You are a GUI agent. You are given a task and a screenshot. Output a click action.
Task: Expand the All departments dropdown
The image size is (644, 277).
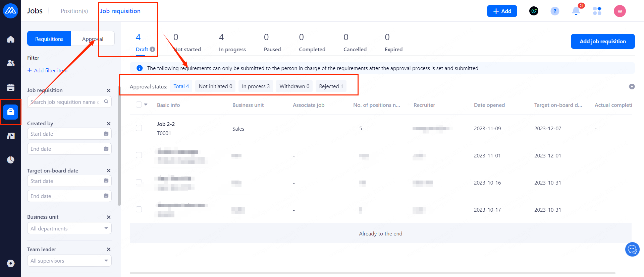pyautogui.click(x=69, y=228)
